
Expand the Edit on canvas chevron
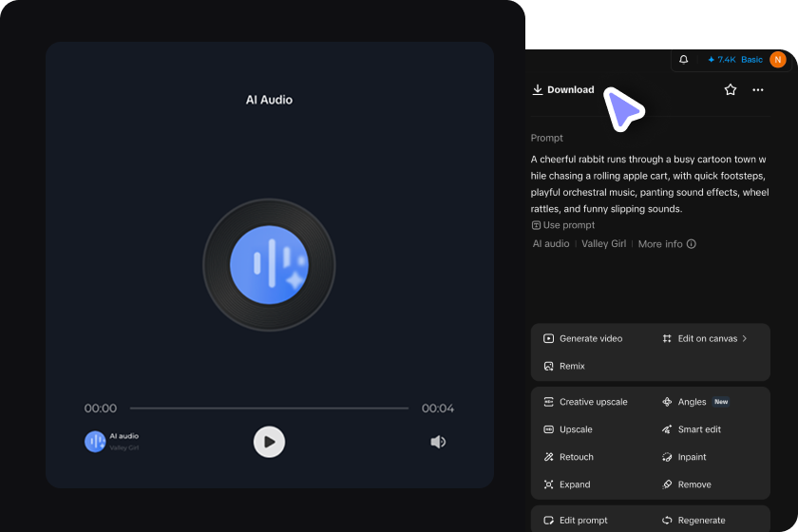[x=745, y=338]
